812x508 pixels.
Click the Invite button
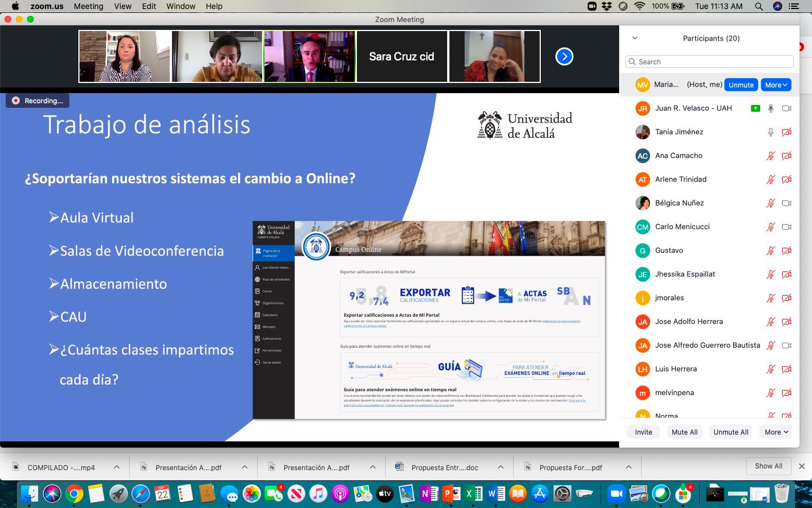pyautogui.click(x=643, y=432)
